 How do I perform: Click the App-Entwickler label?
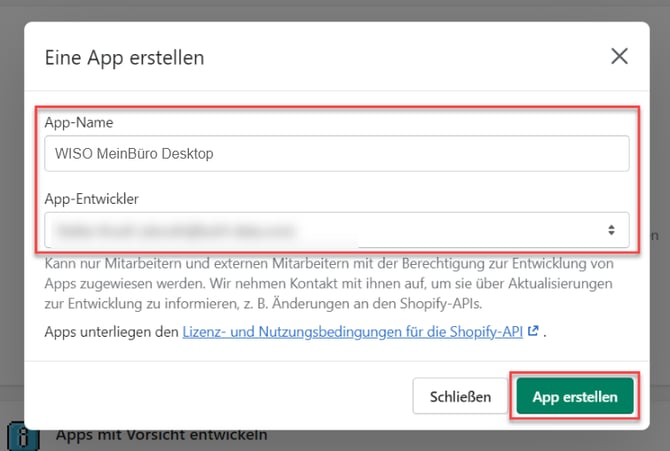(92, 199)
